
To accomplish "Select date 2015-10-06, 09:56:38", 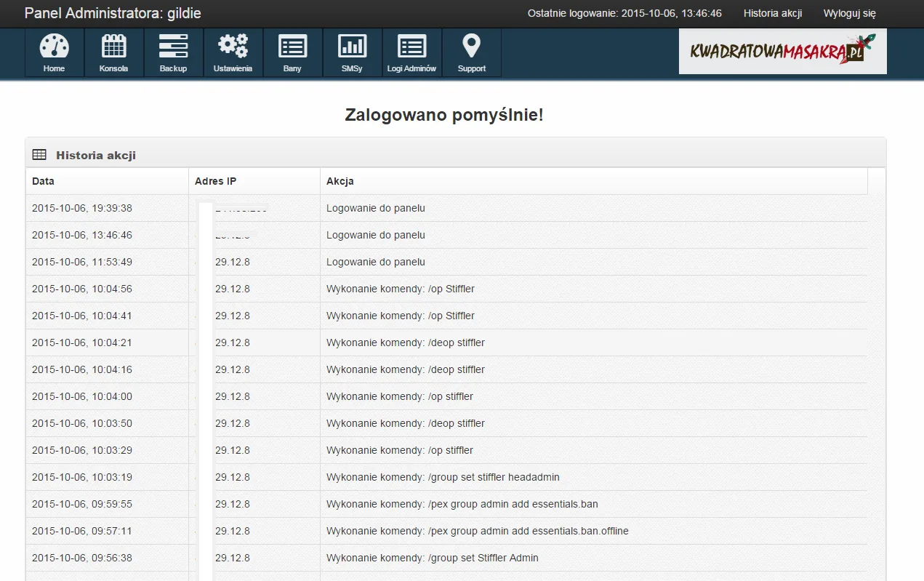I will coord(82,558).
